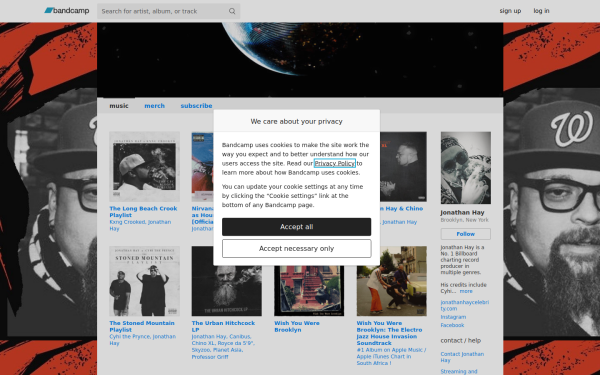Open The Urban Hitchcock LP title link
Screen dimensions: 600x375
(x=223, y=326)
